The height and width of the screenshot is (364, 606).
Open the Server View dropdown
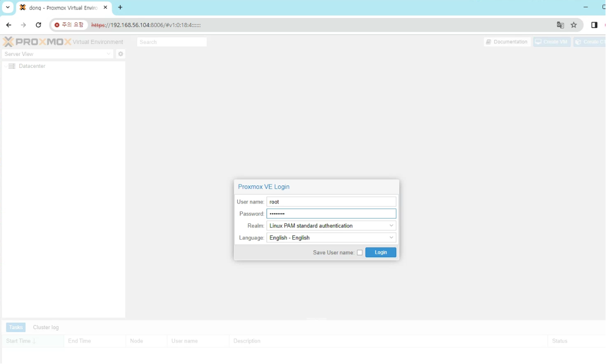tap(58, 54)
